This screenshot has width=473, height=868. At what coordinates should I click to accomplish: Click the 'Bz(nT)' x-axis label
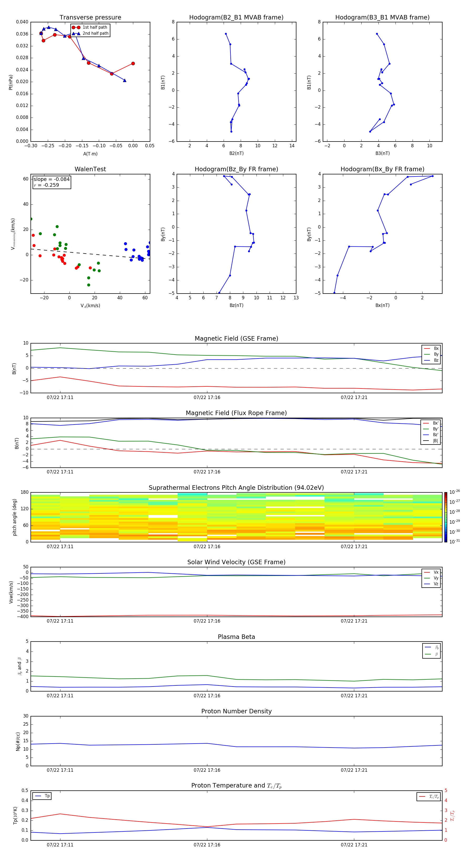pyautogui.click(x=236, y=305)
